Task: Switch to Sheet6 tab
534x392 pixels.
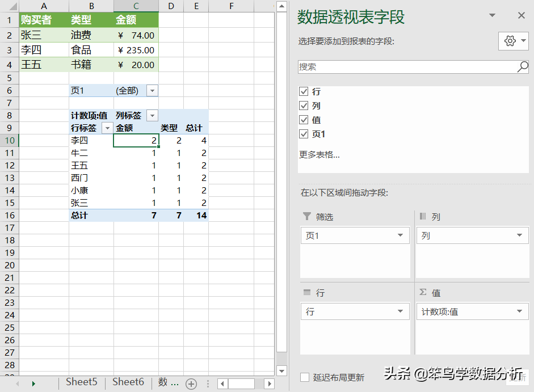Action: [128, 382]
